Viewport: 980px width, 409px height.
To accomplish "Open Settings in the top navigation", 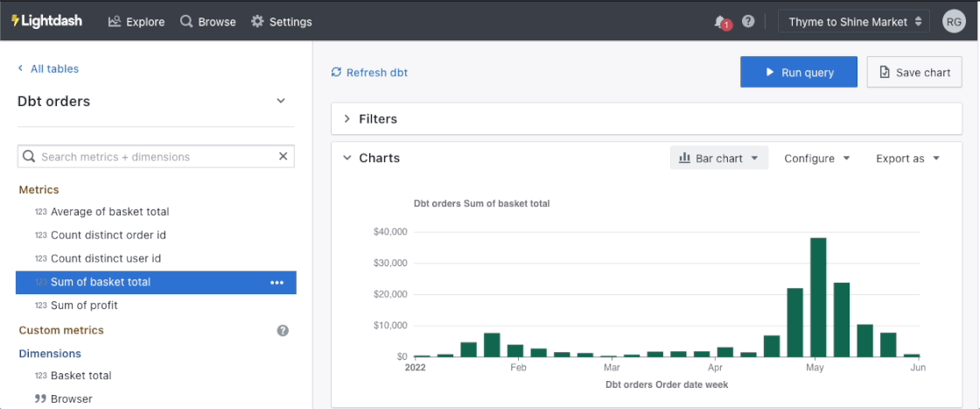I will click(x=281, y=22).
